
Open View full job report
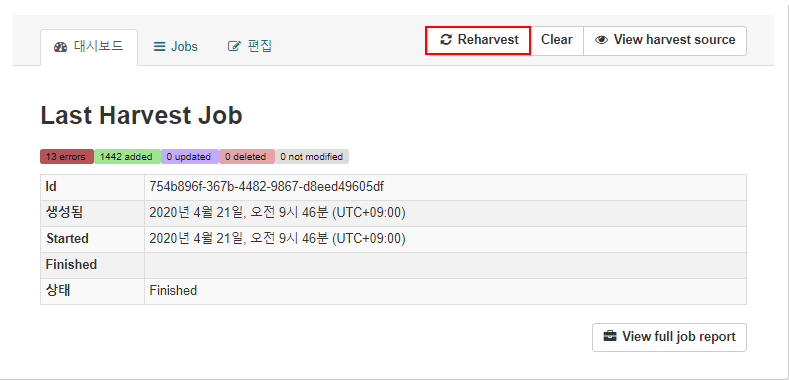tap(669, 337)
